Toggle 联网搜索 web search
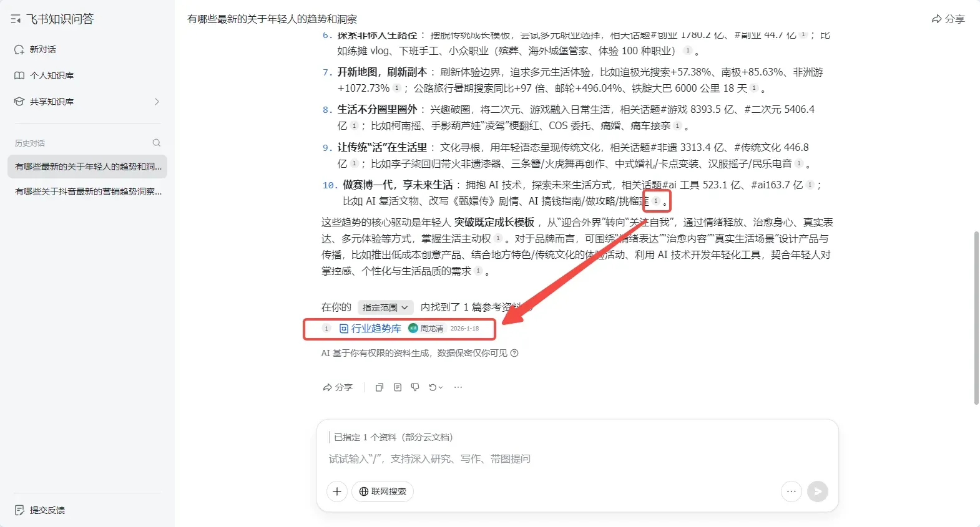 [383, 491]
